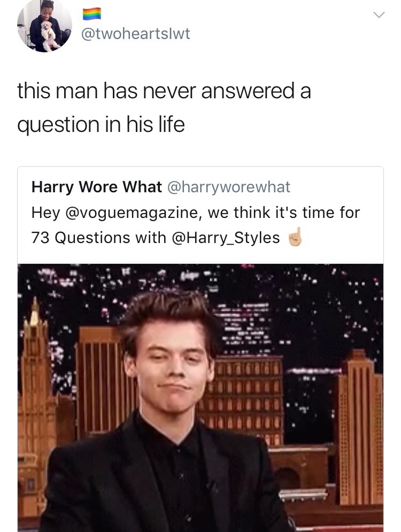Click the pointing-up finger emoji
Viewport: 401px width, 532px height.
click(295, 237)
